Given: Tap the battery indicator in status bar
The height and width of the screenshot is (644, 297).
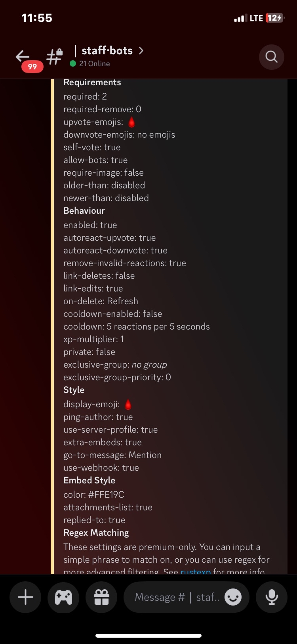Looking at the screenshot, I should point(274,18).
